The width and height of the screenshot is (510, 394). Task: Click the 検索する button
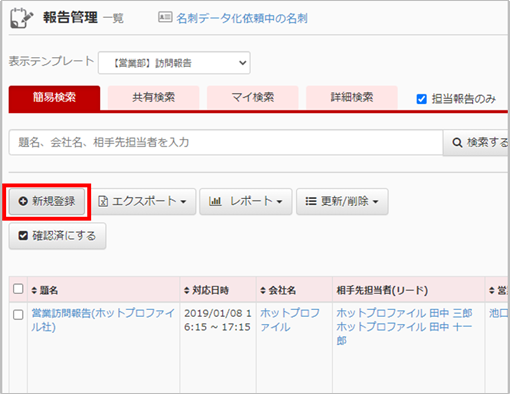coord(477,143)
